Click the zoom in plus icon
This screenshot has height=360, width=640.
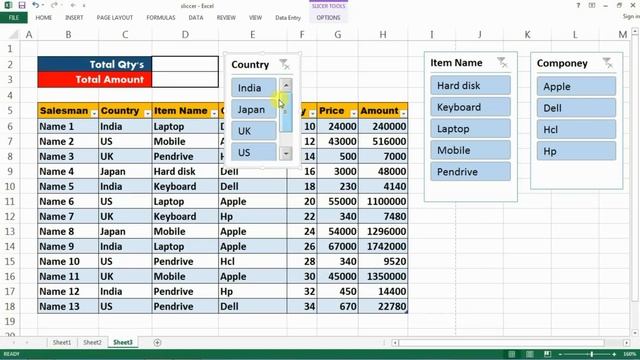(614, 354)
